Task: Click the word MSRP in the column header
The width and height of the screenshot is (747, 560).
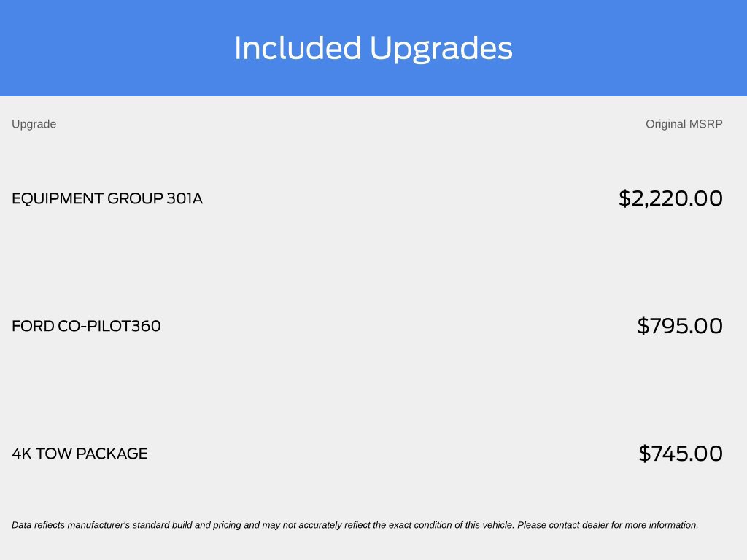Action: pyautogui.click(x=705, y=124)
